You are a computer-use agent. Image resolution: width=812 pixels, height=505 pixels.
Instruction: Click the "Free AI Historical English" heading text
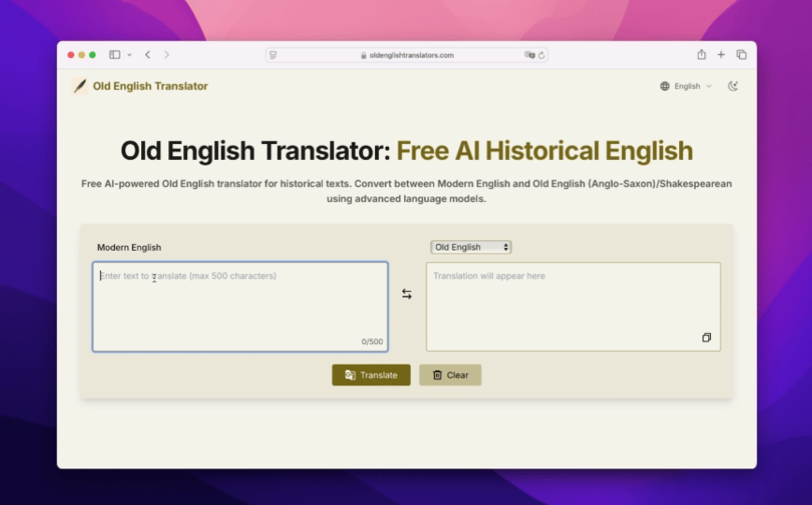(x=544, y=151)
